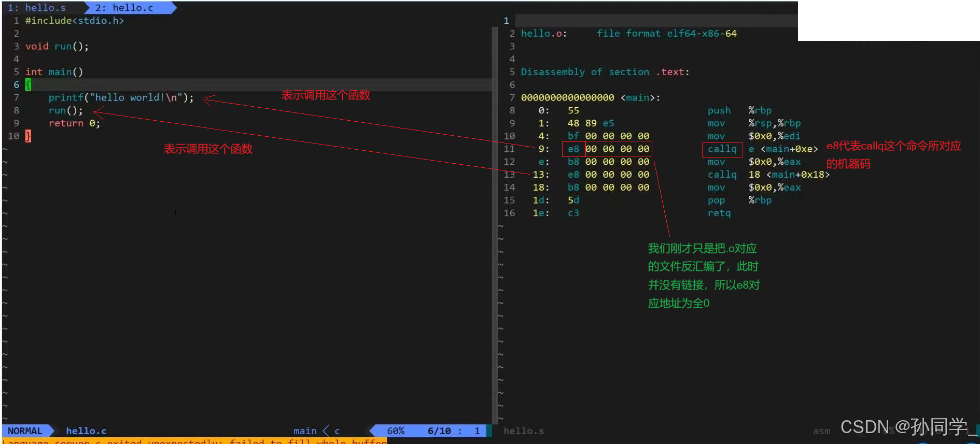Click the "5d" byte at offset 1d
Image resolution: width=980 pixels, height=444 pixels.
pyautogui.click(x=573, y=200)
